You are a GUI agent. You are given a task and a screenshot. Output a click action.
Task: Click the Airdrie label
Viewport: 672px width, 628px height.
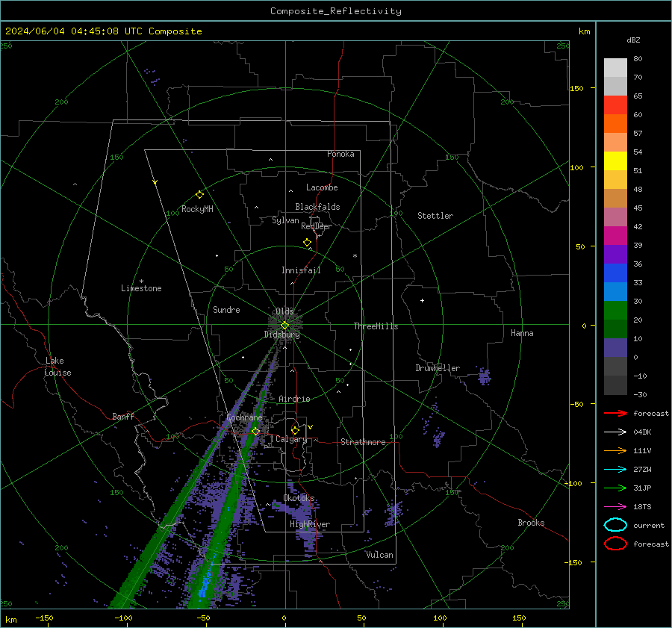pos(294,399)
